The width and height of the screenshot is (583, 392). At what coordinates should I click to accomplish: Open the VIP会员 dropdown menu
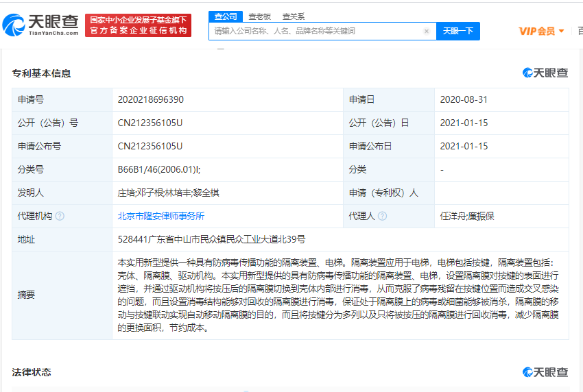point(541,31)
